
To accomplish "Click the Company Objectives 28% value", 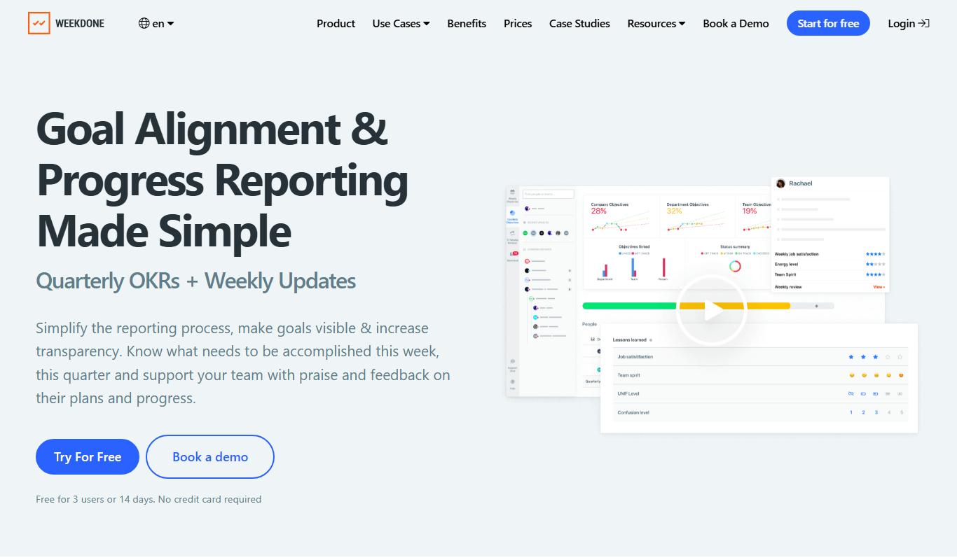I will 599,211.
